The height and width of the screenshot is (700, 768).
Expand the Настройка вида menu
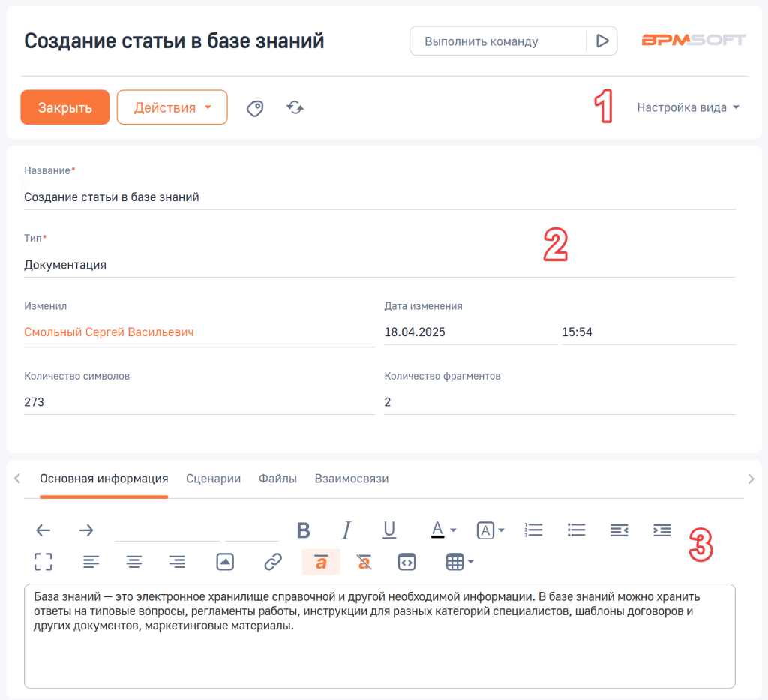click(688, 107)
